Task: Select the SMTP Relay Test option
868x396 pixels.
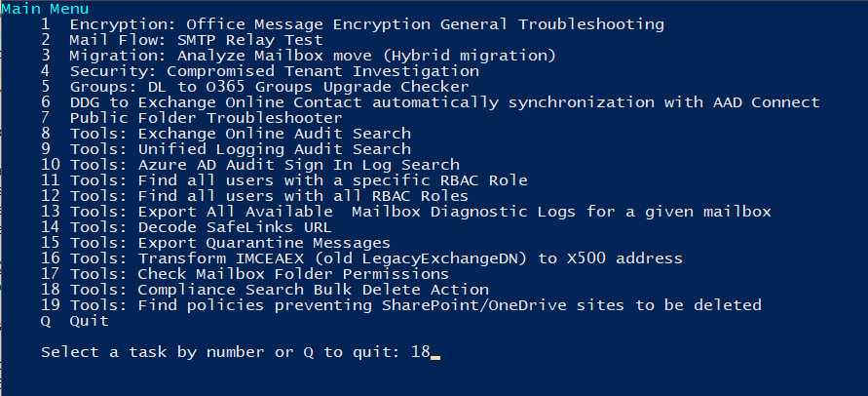Action: pos(182,41)
